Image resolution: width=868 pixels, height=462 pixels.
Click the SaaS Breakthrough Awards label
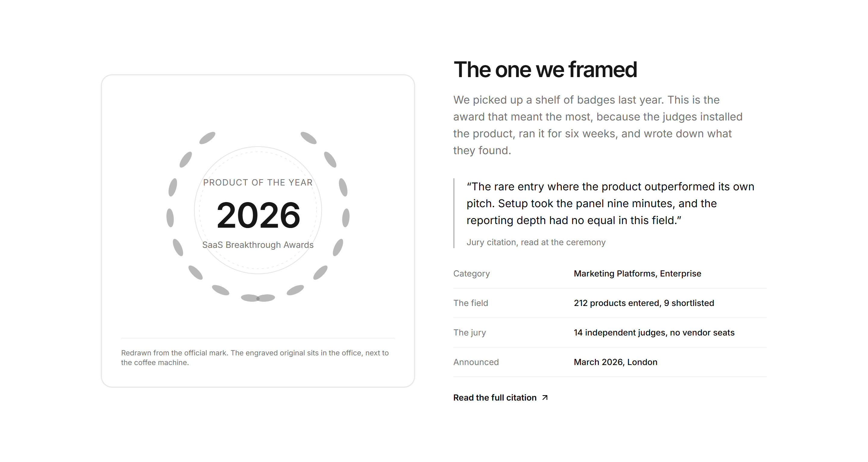[258, 245]
